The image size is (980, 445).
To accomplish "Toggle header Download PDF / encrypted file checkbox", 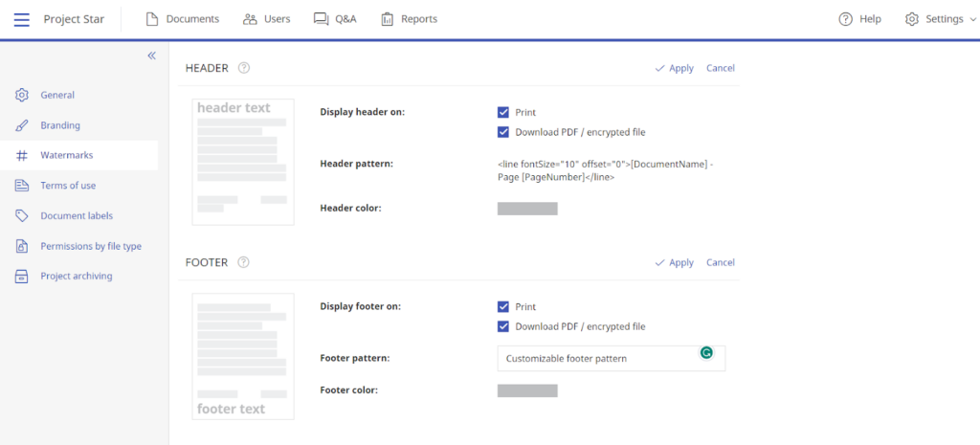I will click(x=503, y=132).
